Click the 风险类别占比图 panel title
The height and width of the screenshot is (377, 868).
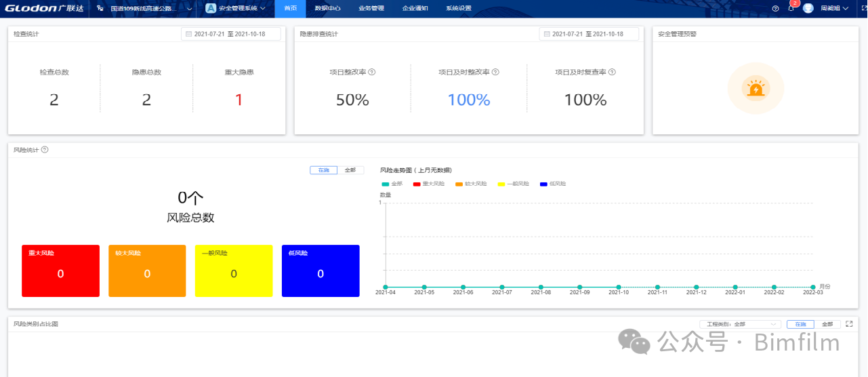(x=36, y=324)
